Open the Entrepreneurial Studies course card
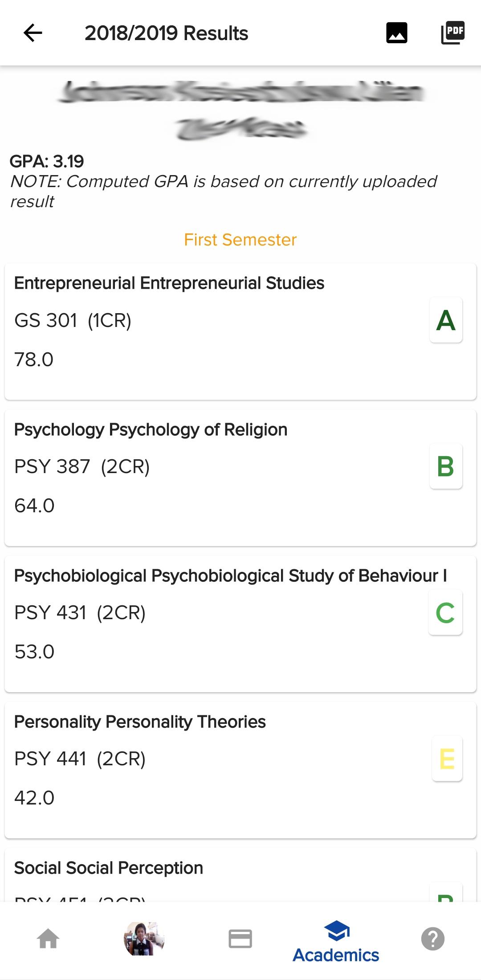This screenshot has width=481, height=980. (240, 331)
